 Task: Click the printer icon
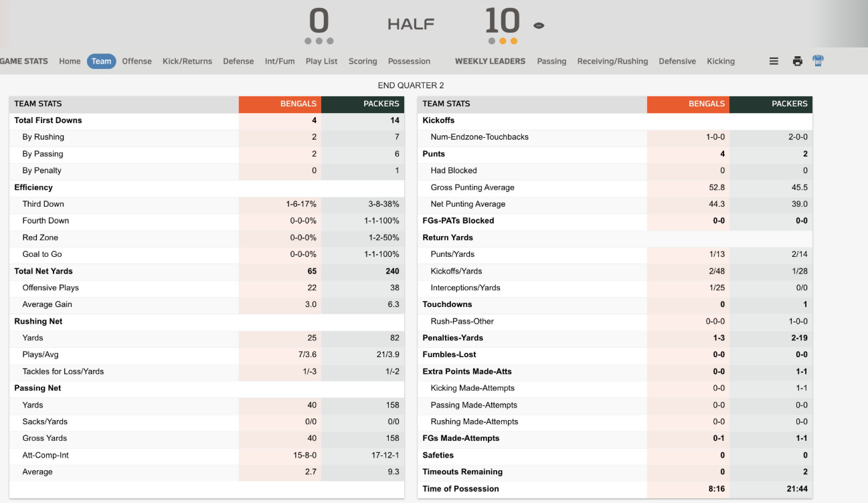tap(797, 61)
